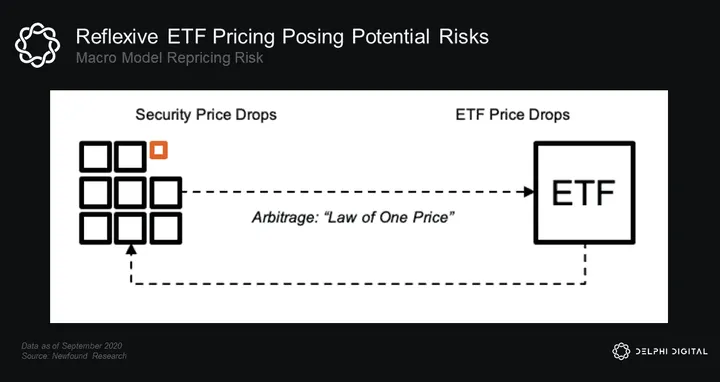The height and width of the screenshot is (382, 720).
Task: Click the 'Security Price Drops' label
Action: point(206,114)
